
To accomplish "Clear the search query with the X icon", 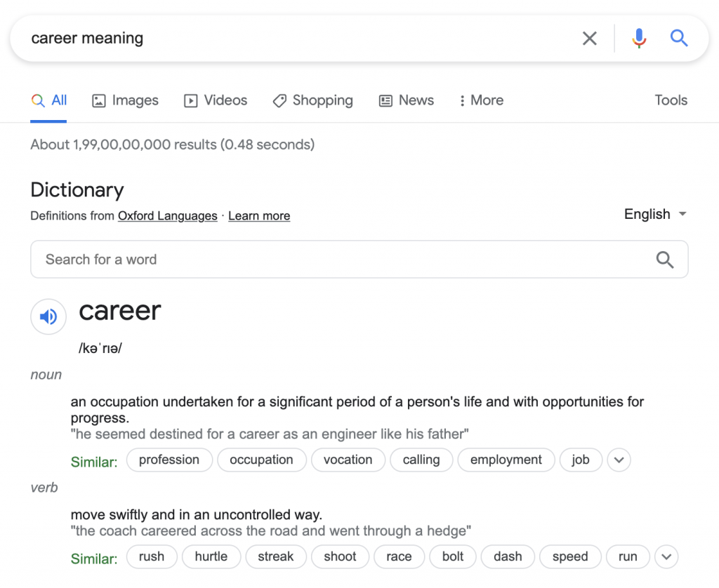I will click(x=590, y=39).
